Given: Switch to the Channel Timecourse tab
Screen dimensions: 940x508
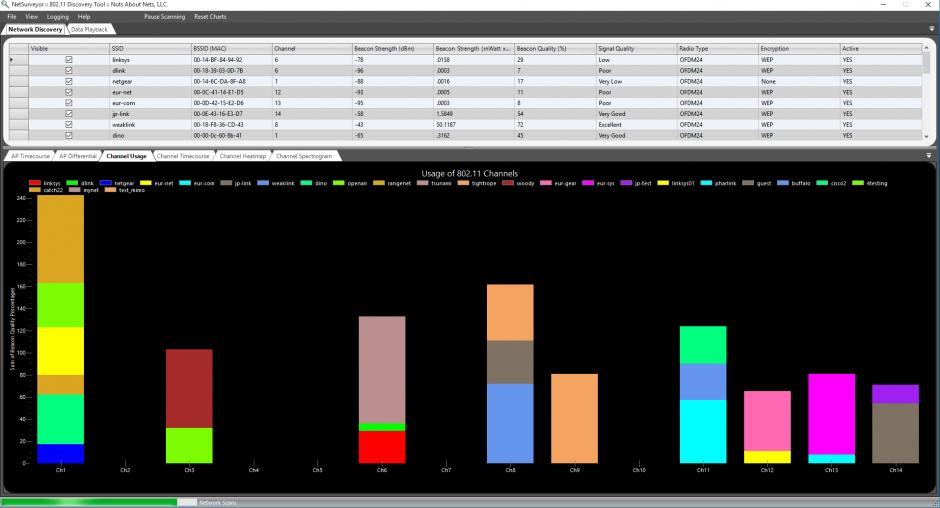Looking at the screenshot, I should tap(183, 156).
